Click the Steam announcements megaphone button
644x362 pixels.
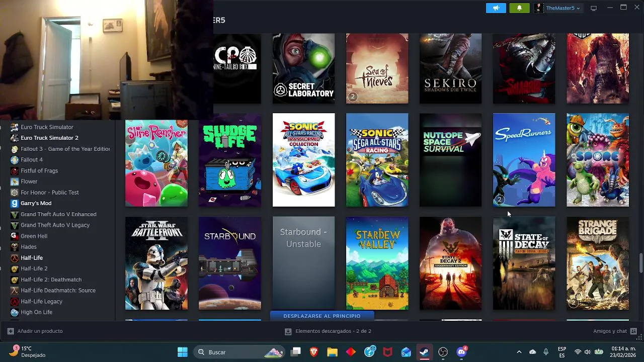(496, 8)
